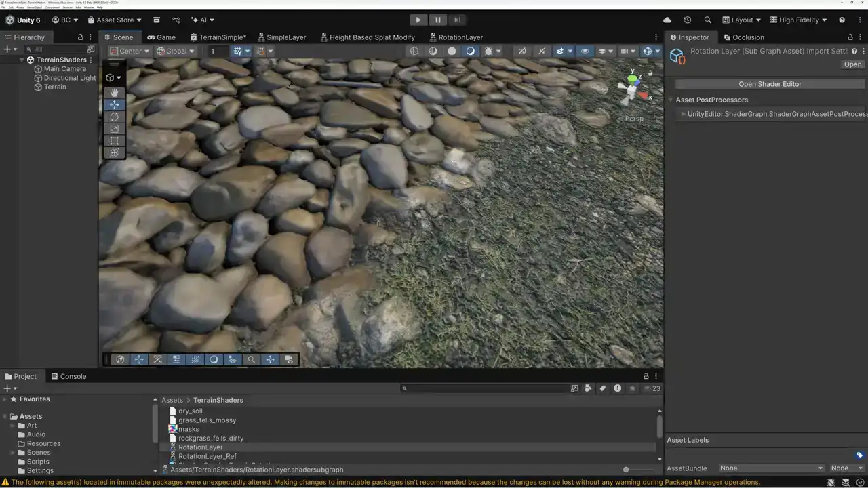Click the Open Shader Editor button
This screenshot has height=488, width=868.
point(770,84)
